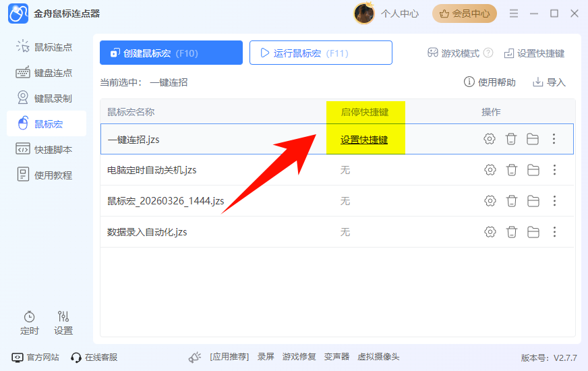Click the 设置快捷键 link for 一键连招
Image resolution: width=588 pixels, height=371 pixels.
(363, 140)
